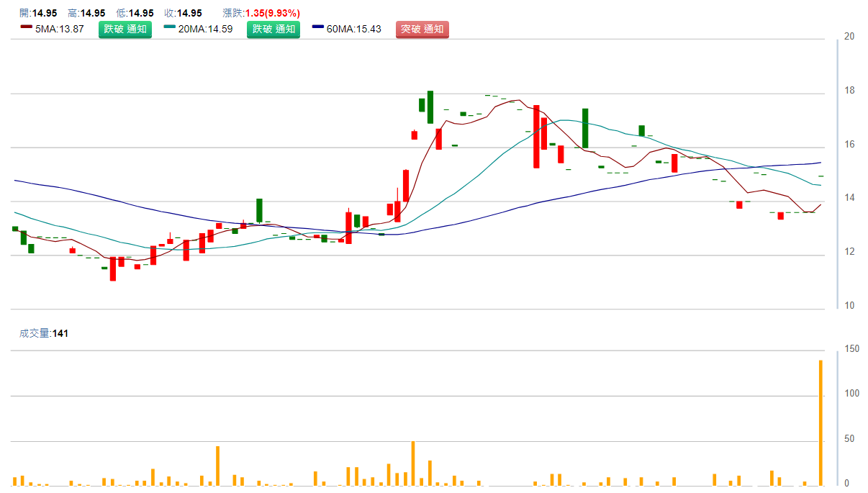
Task: Click the tall green candlestick at the 18 peak
Action: pyautogui.click(x=430, y=107)
